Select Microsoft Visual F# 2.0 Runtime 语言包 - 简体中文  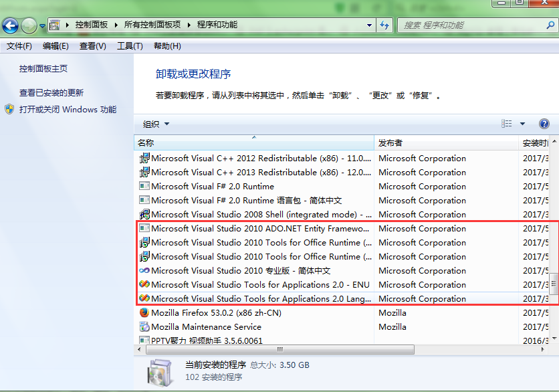coord(246,201)
